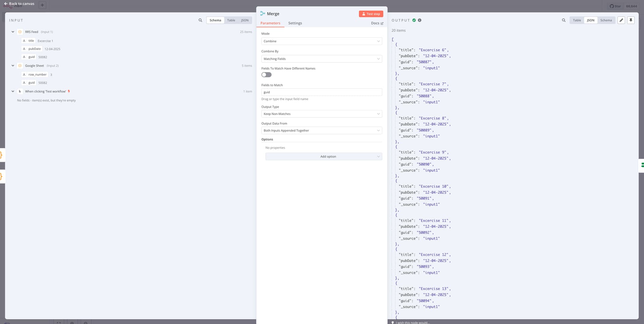Open the Add option dropdown
The width and height of the screenshot is (644, 324).
tap(324, 157)
